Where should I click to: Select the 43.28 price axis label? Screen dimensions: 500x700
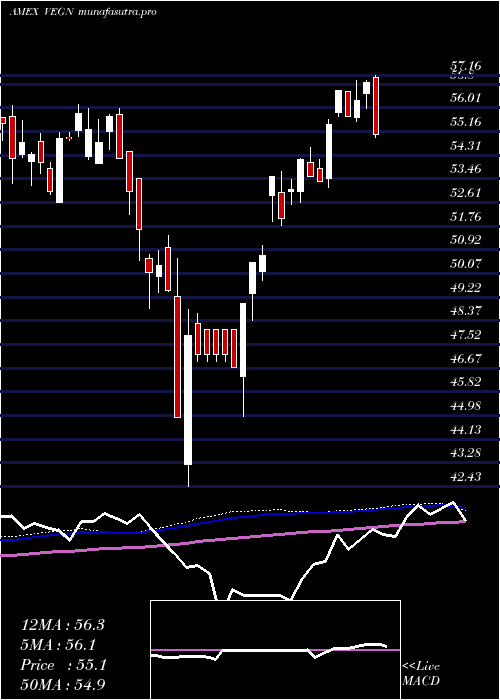point(466,454)
